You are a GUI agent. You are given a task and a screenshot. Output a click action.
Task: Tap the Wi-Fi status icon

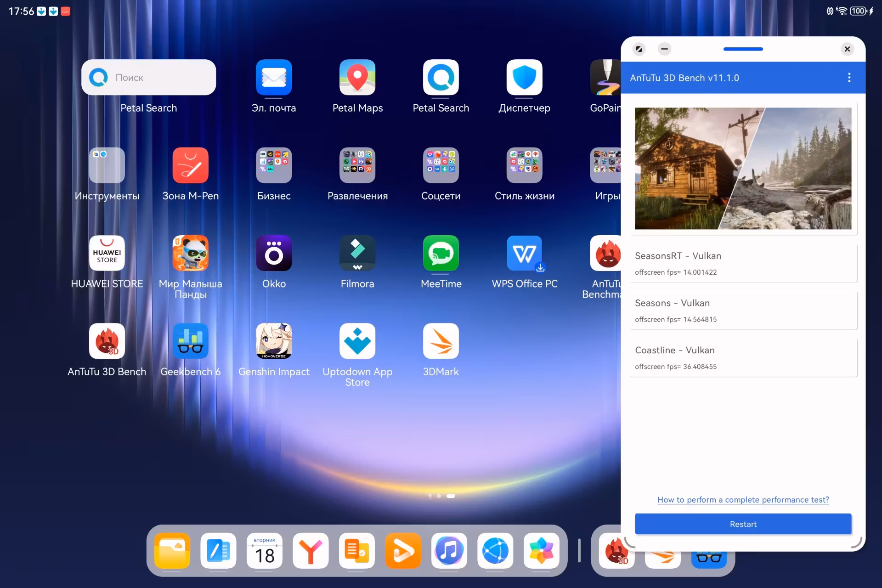tap(842, 11)
